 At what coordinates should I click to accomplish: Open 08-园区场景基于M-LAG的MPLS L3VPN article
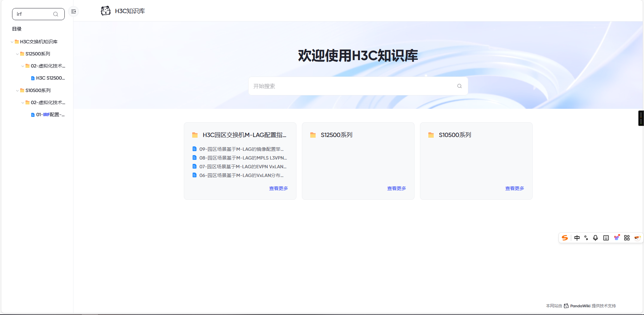tap(243, 158)
